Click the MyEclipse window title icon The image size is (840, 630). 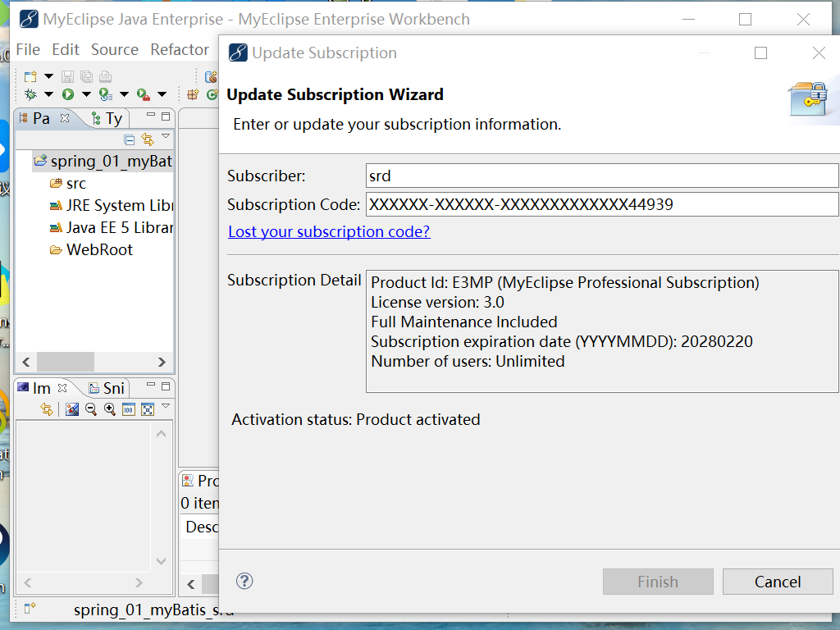pos(29,20)
